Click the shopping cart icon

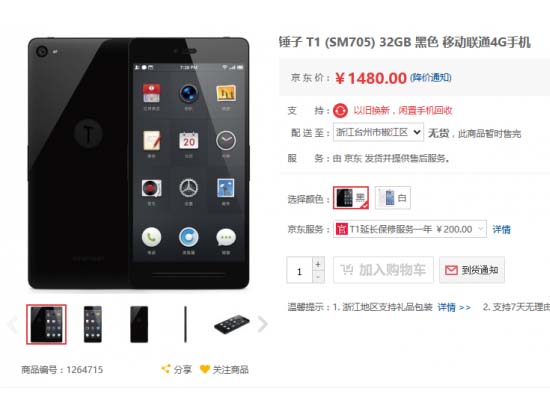[x=347, y=270]
